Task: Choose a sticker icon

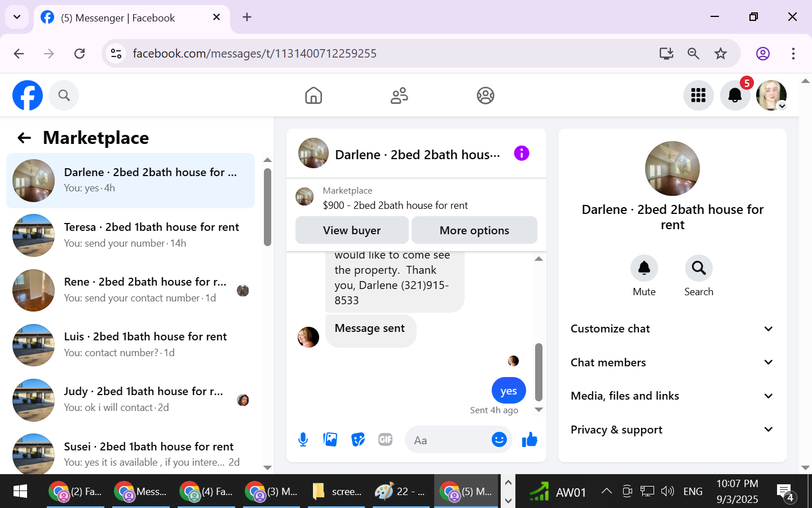Action: pyautogui.click(x=358, y=440)
